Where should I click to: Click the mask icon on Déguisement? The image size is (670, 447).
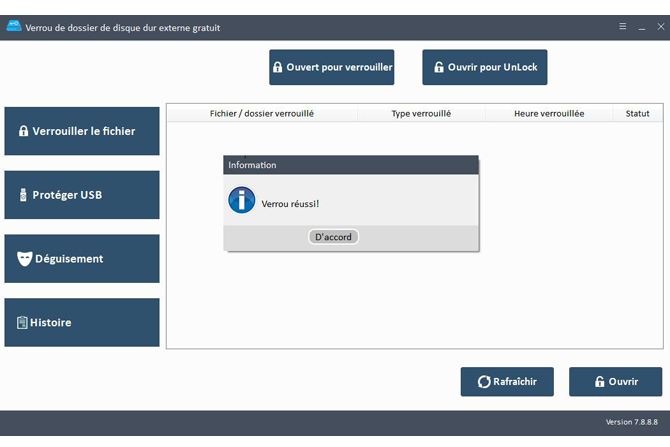pyautogui.click(x=25, y=259)
